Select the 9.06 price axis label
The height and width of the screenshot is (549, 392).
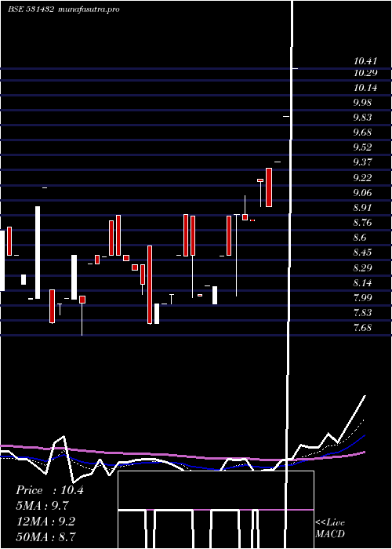[x=362, y=193]
